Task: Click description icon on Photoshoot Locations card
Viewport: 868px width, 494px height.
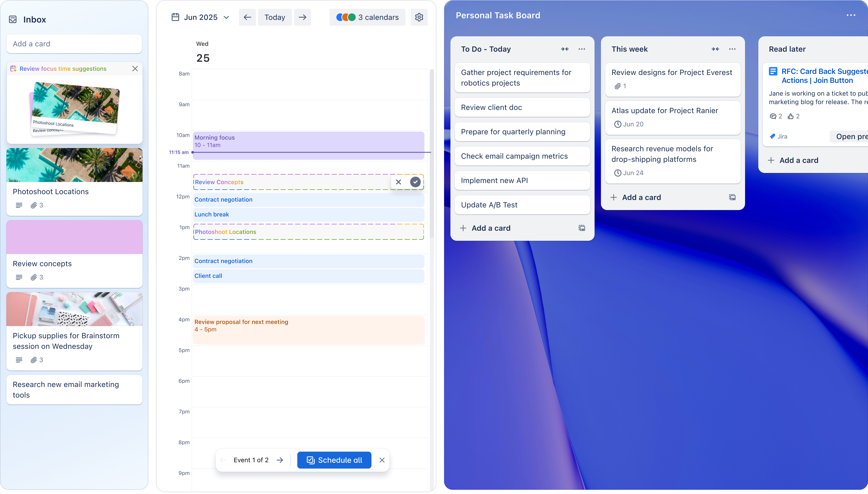Action: tap(19, 205)
